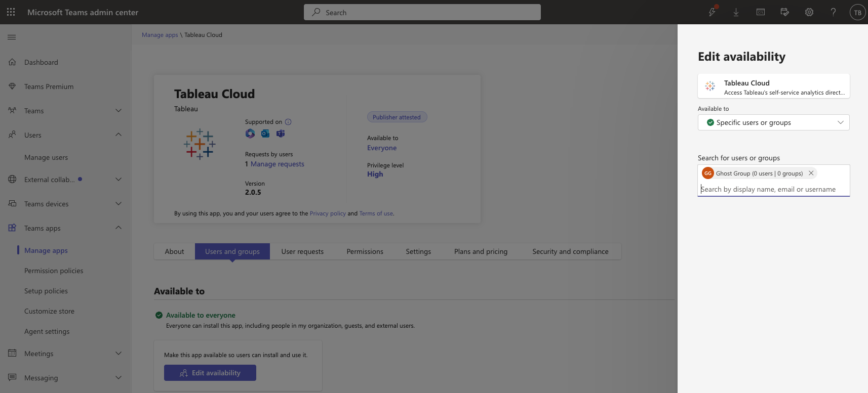The height and width of the screenshot is (393, 868).
Task: Click the Ghost Group GG avatar
Action: click(x=708, y=173)
